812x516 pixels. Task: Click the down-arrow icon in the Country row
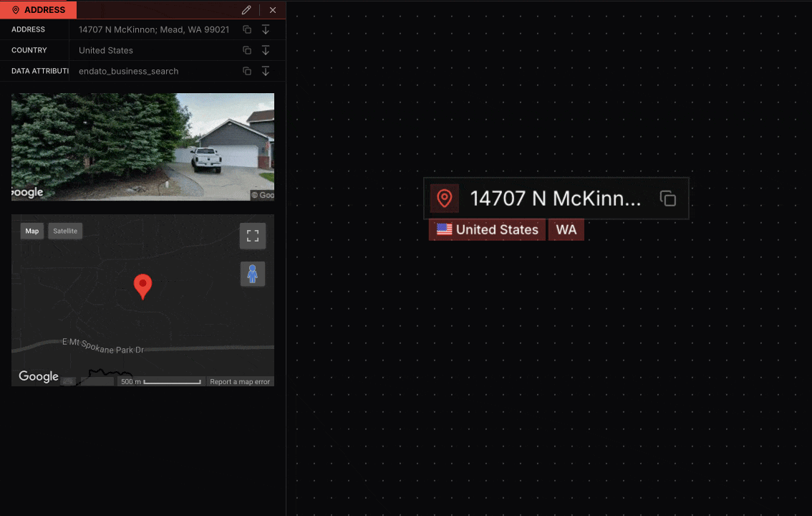(266, 50)
